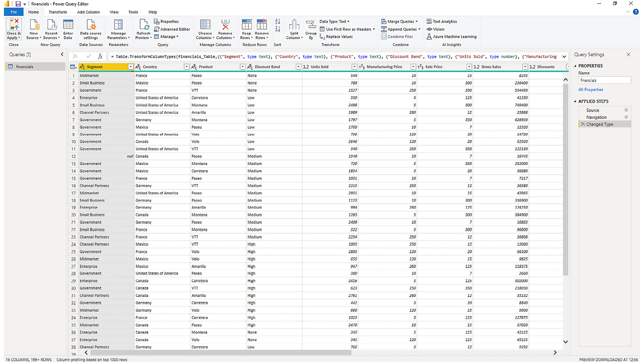Click the Remove Columns icon
The height and width of the screenshot is (362, 644).
[225, 25]
